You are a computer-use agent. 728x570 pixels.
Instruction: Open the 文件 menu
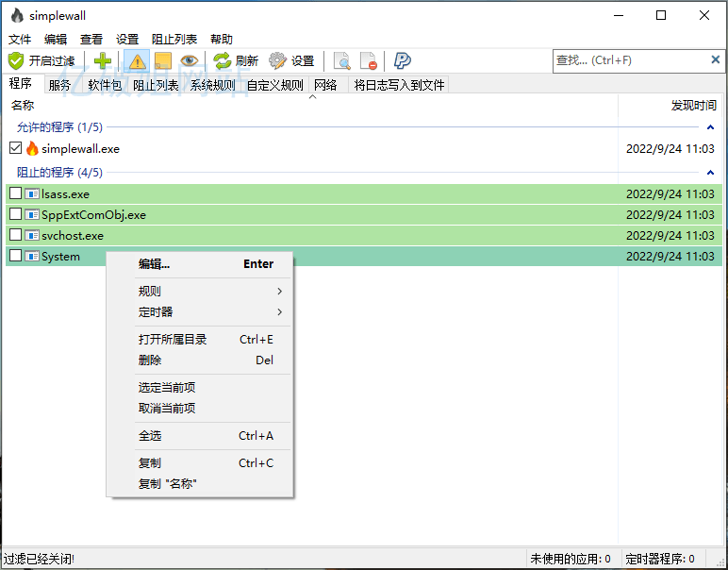pos(20,40)
